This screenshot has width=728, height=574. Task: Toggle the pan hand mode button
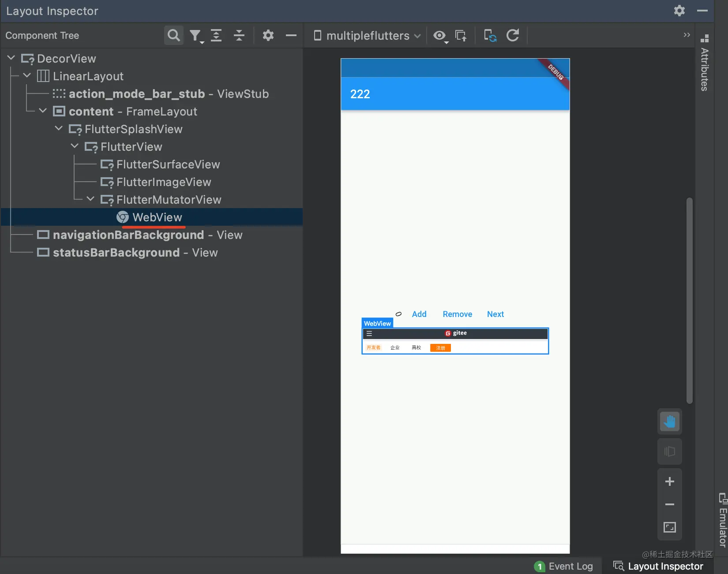click(x=669, y=422)
